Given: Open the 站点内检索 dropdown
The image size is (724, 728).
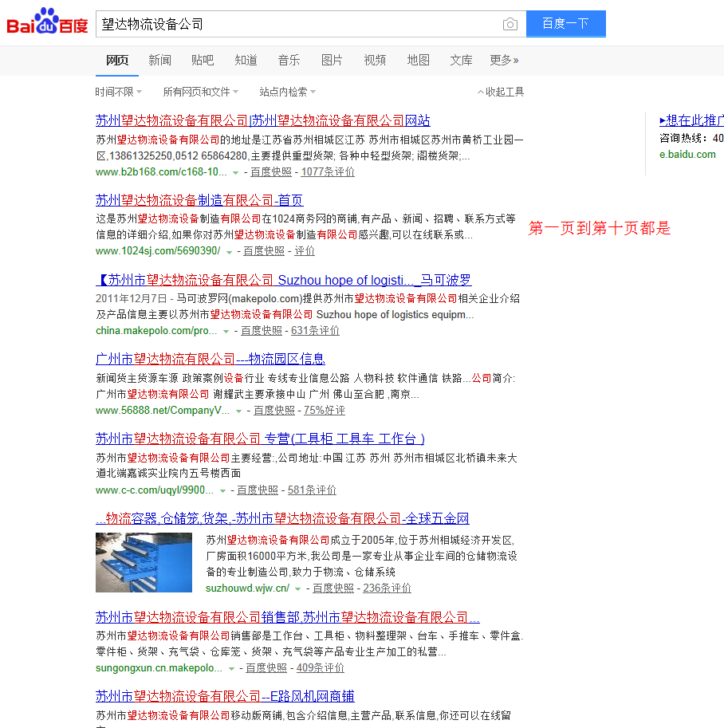Looking at the screenshot, I should coord(288,92).
